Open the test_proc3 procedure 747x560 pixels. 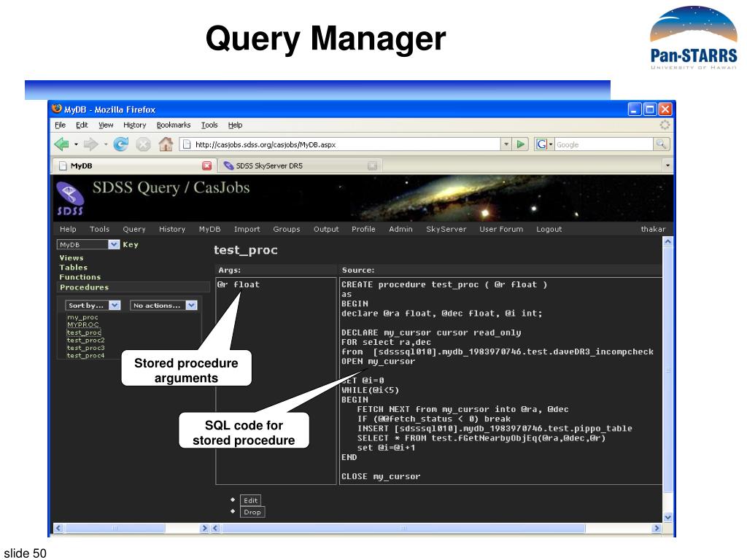86,348
